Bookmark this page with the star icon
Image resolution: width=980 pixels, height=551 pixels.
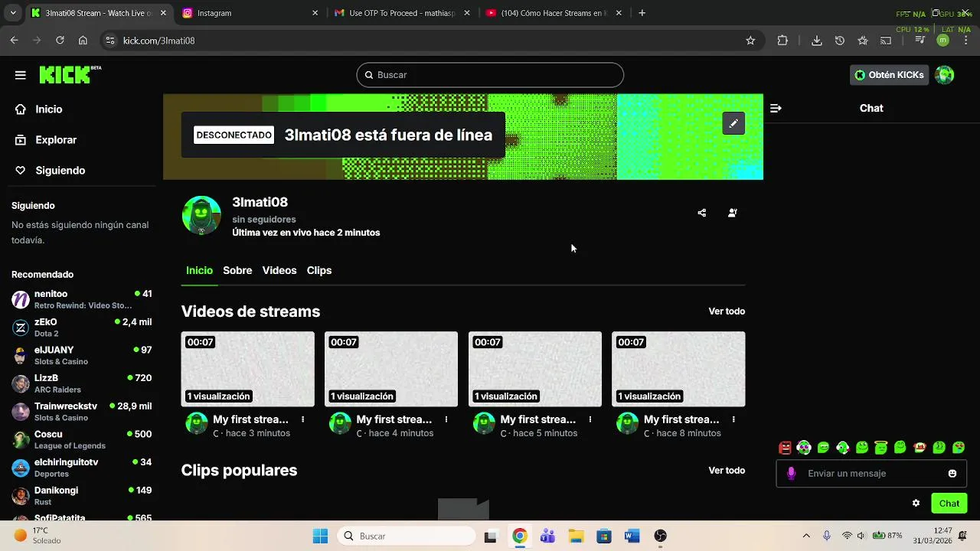coord(750,41)
